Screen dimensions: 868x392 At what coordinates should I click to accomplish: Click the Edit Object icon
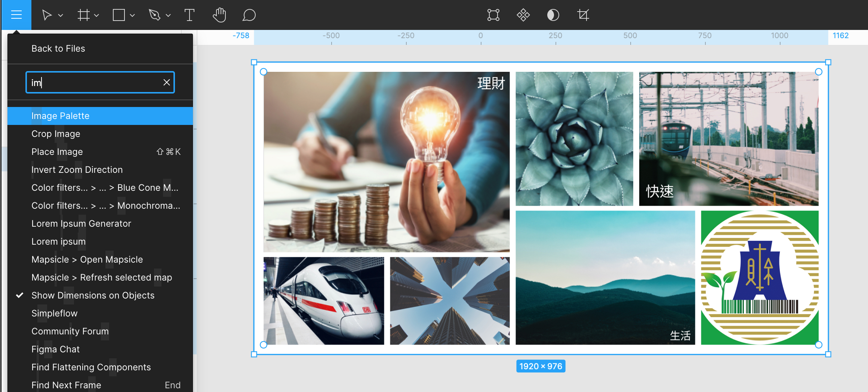click(x=493, y=15)
